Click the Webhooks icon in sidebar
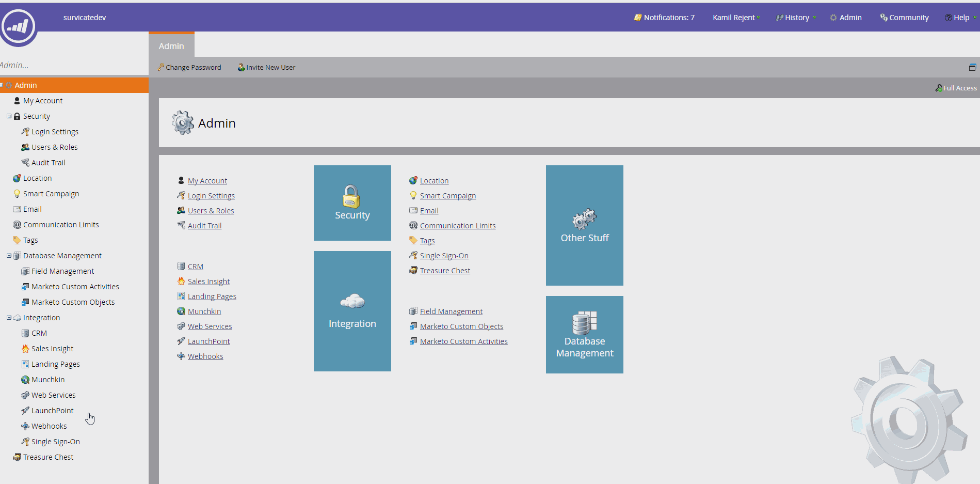 [x=25, y=426]
